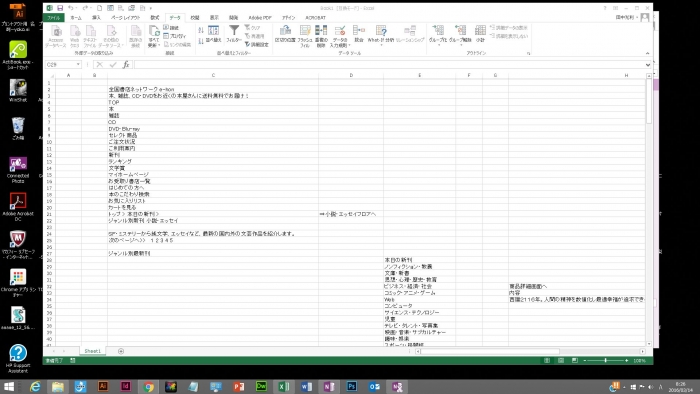Open the advanced filter settings (詳細設定)
This screenshot has width=700, height=394.
click(x=257, y=44)
